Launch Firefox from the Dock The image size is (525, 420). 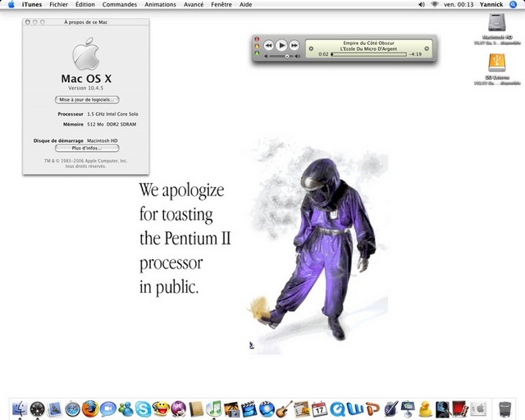pyautogui.click(x=90, y=409)
